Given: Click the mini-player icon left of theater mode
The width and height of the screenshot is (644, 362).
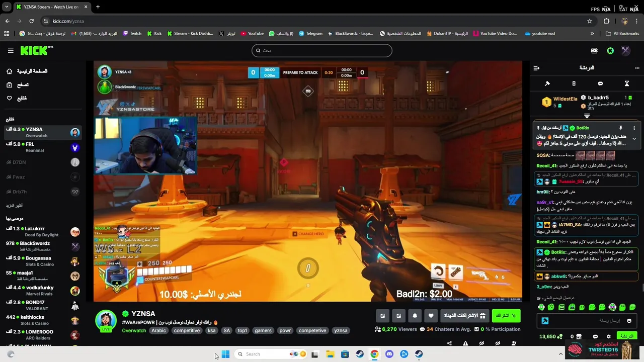Looking at the screenshot, I should pyautogui.click(x=382, y=316).
